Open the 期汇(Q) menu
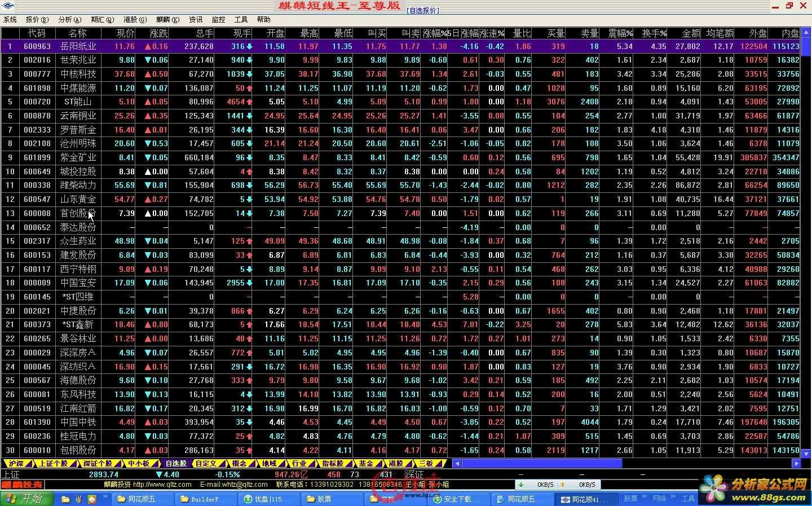Viewport: 812px width, 506px height. click(103, 20)
